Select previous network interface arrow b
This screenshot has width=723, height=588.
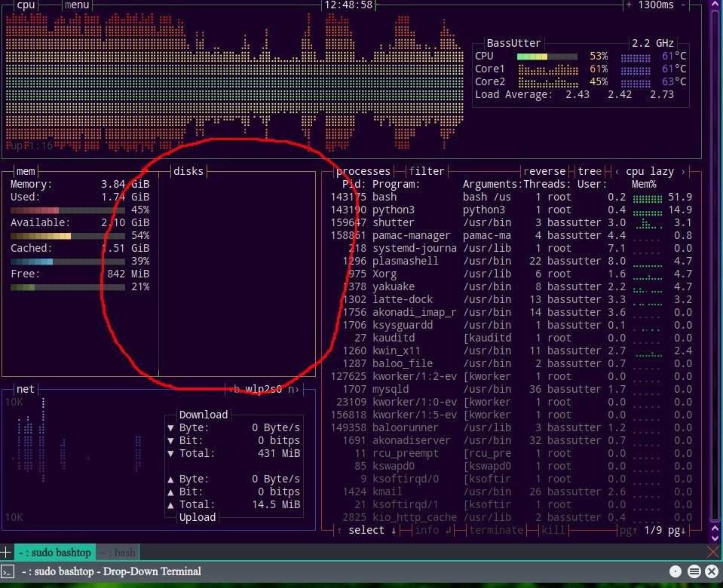235,389
